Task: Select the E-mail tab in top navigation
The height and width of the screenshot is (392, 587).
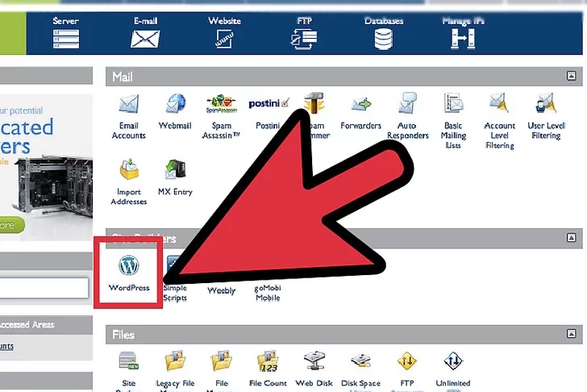Action: click(x=145, y=32)
